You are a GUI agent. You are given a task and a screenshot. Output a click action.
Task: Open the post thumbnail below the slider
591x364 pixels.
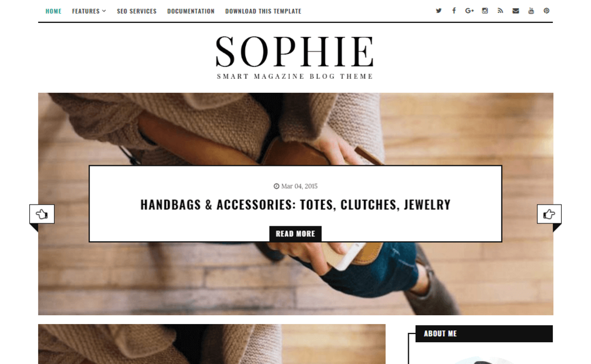pos(212,344)
